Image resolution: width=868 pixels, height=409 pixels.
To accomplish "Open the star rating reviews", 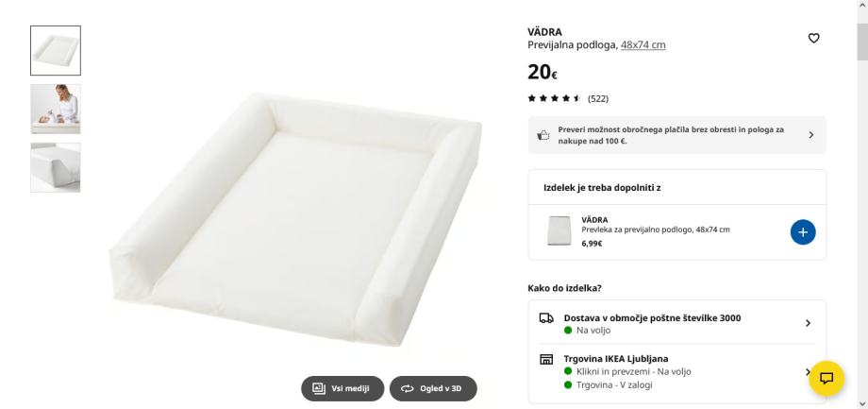I will tap(553, 97).
